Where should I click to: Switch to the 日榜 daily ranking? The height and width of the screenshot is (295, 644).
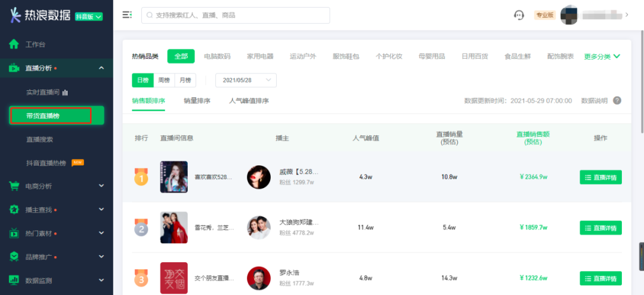click(x=143, y=80)
